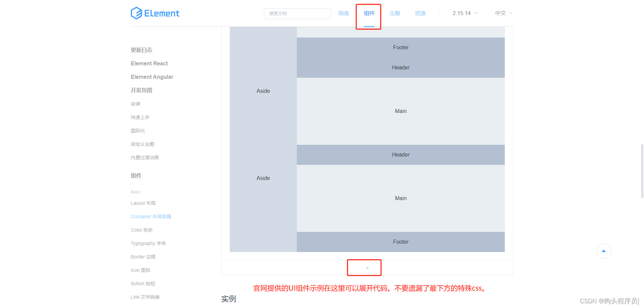Click the Element logo
Viewport: 644px width, 308px height.
[155, 13]
